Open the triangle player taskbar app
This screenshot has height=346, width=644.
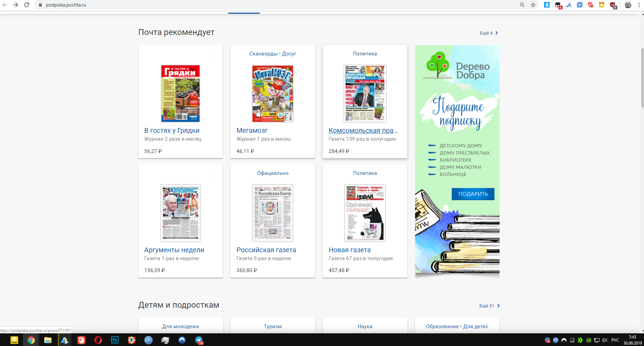pyautogui.click(x=65, y=340)
